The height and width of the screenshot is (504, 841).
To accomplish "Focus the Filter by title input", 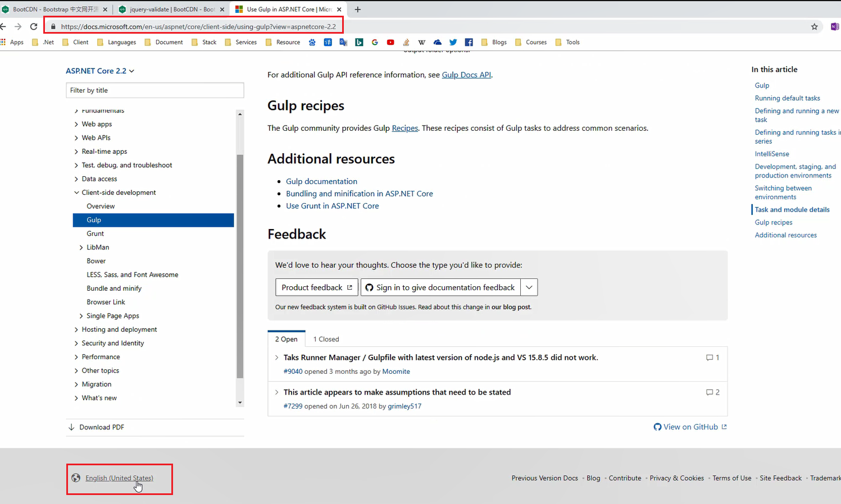I will pyautogui.click(x=155, y=90).
